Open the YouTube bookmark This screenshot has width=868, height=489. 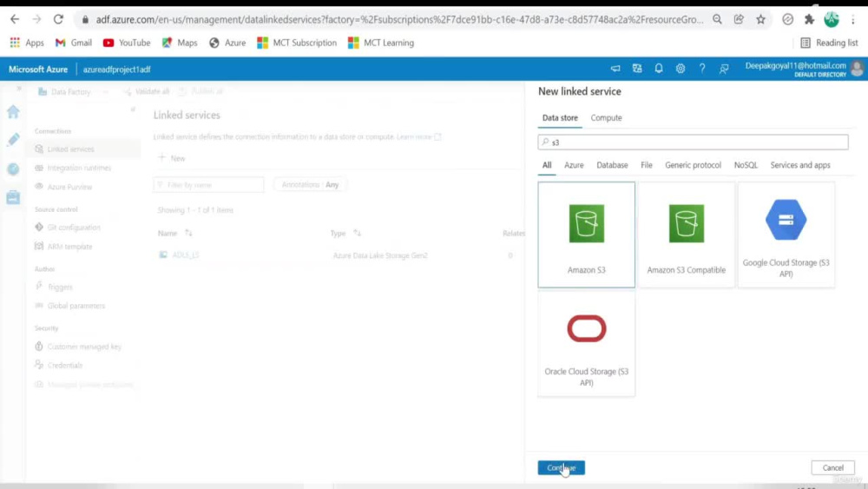(x=127, y=43)
